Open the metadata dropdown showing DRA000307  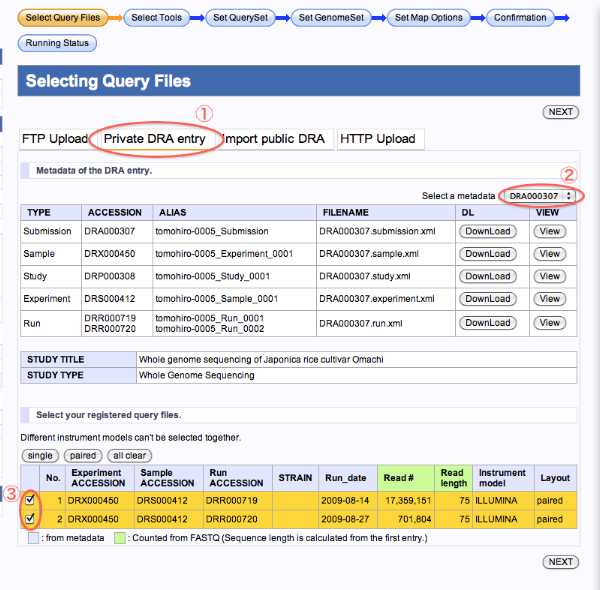(541, 196)
